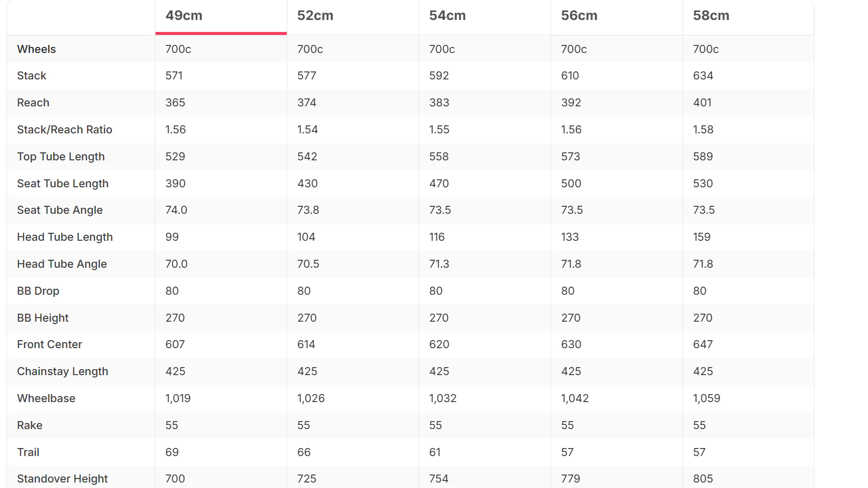
Task: Select the 73.8 seat tube angle cell
Action: click(308, 210)
